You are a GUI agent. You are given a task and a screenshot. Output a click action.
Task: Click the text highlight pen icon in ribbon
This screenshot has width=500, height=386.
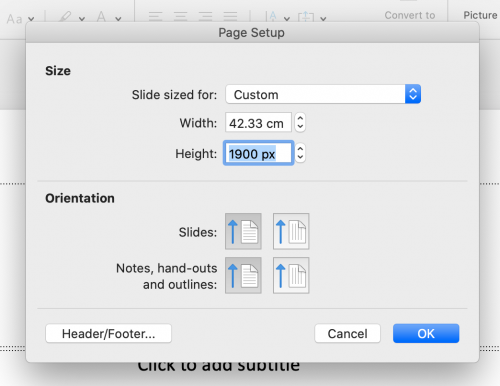(65, 17)
